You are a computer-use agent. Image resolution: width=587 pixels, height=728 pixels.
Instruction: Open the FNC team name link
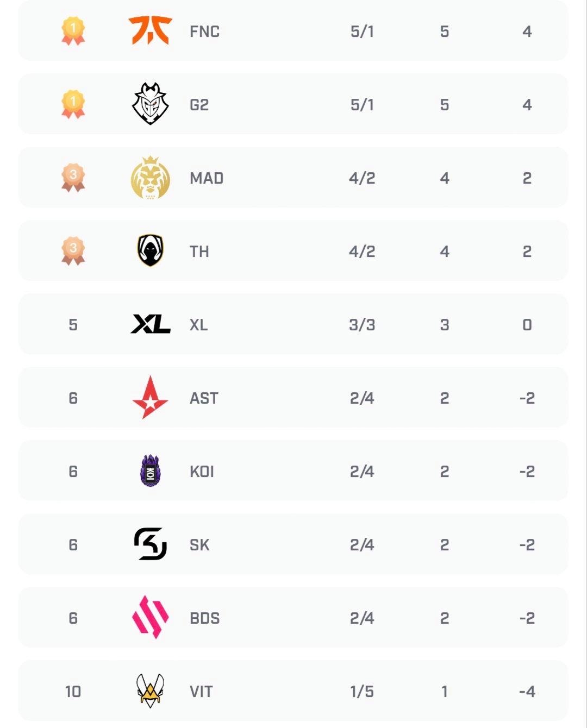pos(204,32)
